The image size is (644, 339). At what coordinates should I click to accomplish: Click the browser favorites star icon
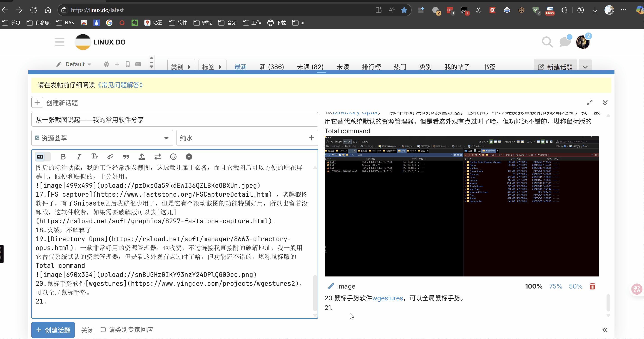(x=404, y=10)
